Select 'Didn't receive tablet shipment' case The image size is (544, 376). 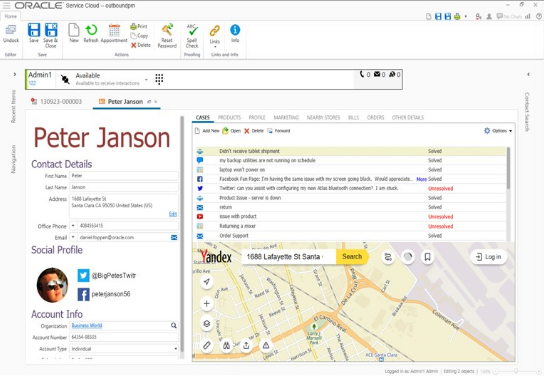pos(350,151)
